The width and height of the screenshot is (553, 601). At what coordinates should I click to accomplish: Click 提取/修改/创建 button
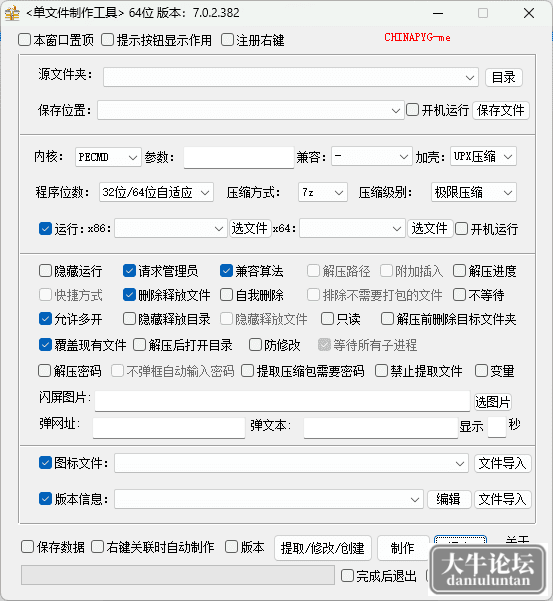[x=323, y=548]
